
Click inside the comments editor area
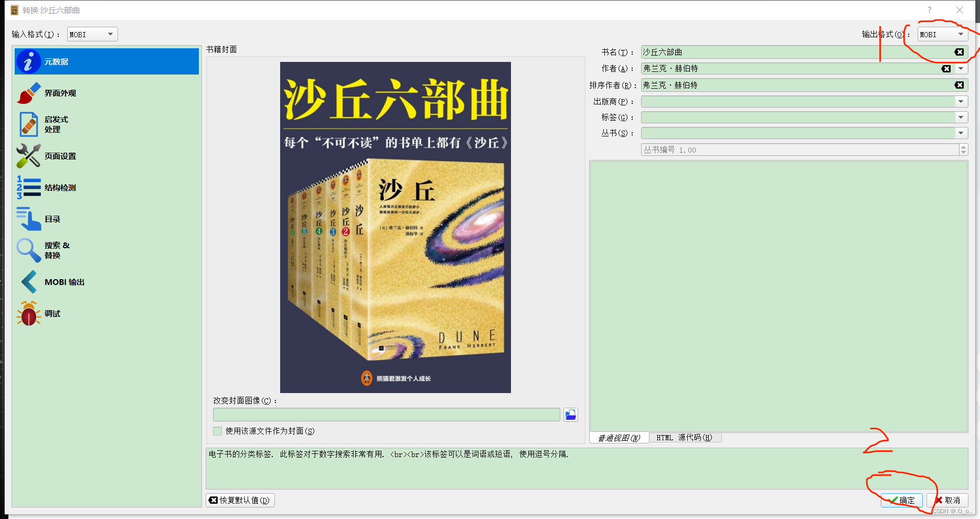[x=779, y=296]
